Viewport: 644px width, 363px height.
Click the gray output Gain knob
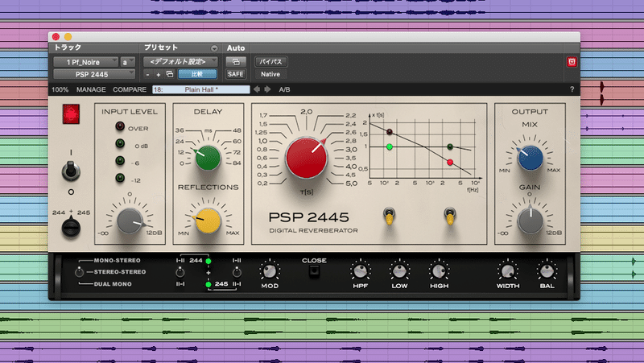(x=530, y=221)
